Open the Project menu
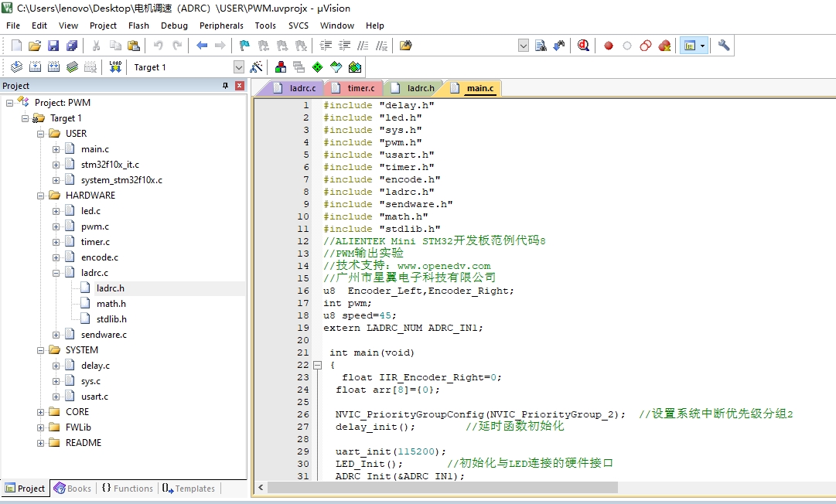 point(103,26)
